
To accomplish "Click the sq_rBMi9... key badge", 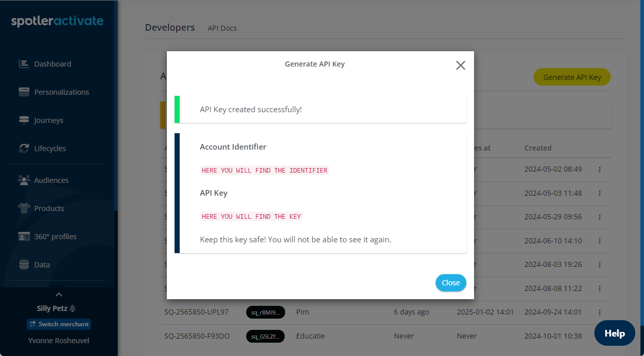I will [x=265, y=312].
